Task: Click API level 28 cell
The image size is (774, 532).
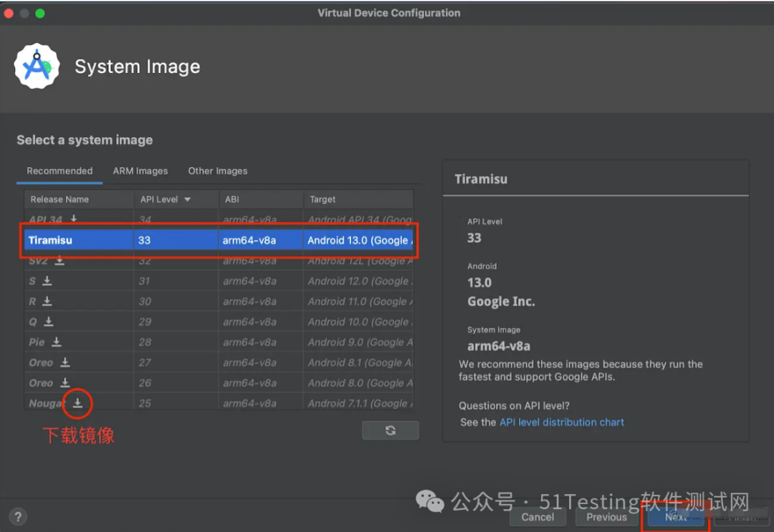Action: click(176, 342)
